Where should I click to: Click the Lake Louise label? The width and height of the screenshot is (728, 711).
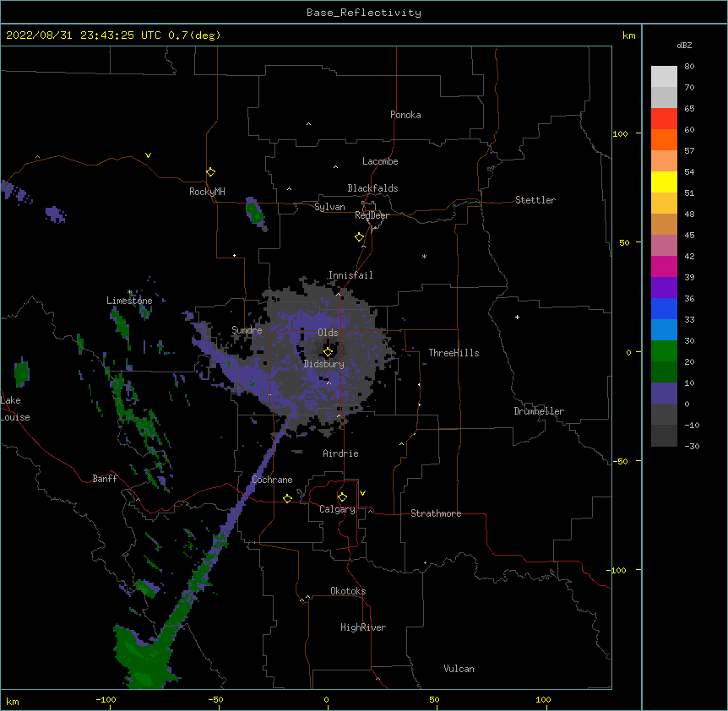click(15, 409)
